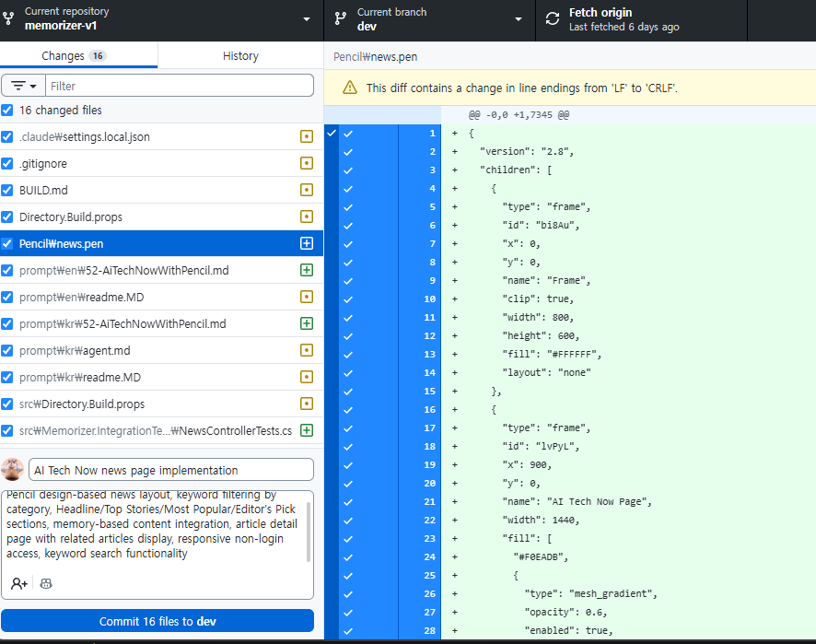Click the modified status icon for BUILD.md
The height and width of the screenshot is (644, 816).
[307, 191]
